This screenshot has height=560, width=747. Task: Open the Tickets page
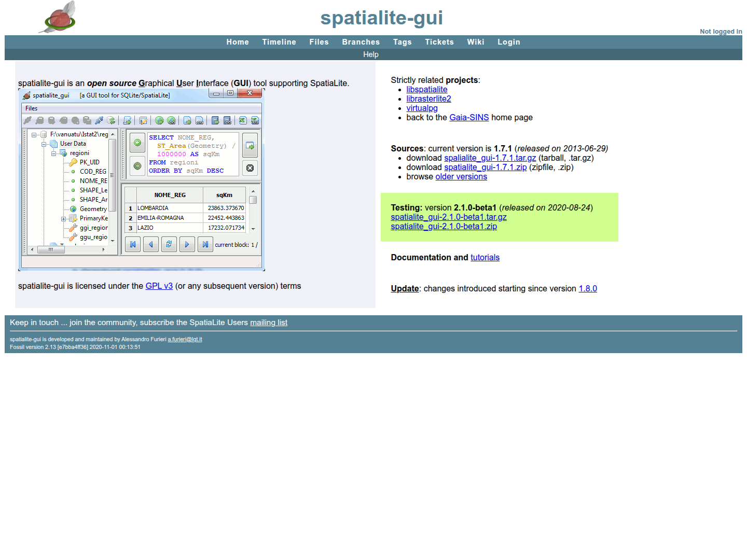[439, 42]
